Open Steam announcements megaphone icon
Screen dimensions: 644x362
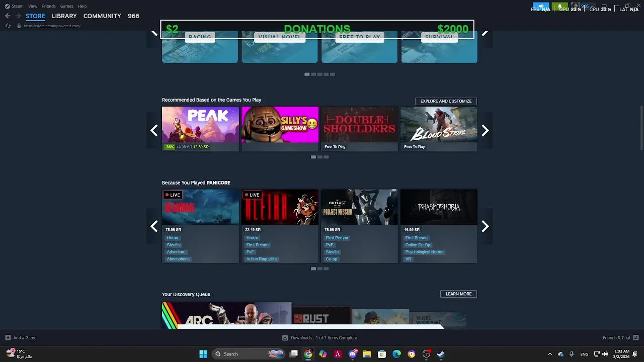coord(541,7)
